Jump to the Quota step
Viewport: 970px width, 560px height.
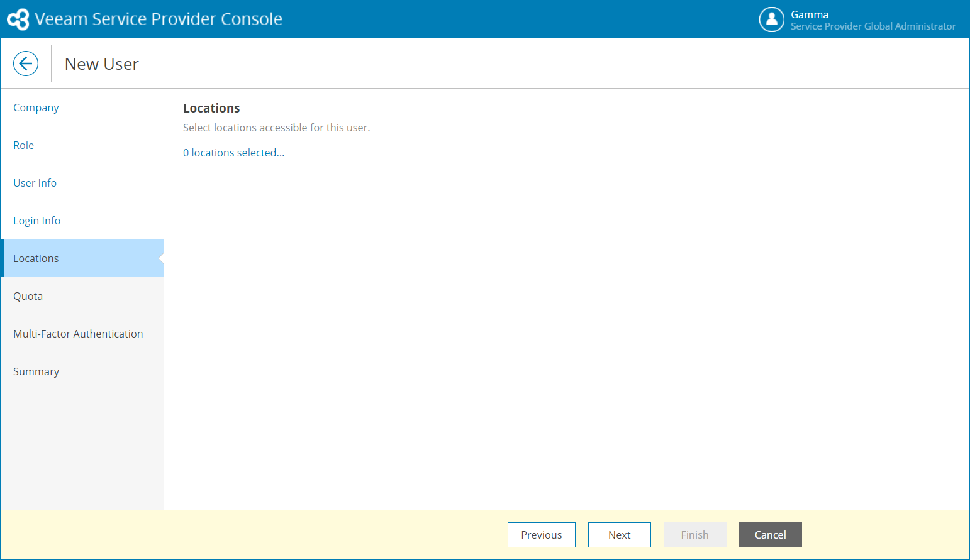tap(82, 296)
